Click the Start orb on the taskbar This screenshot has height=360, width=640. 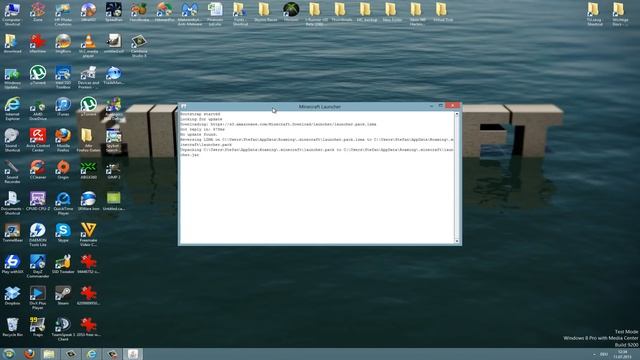[9, 353]
